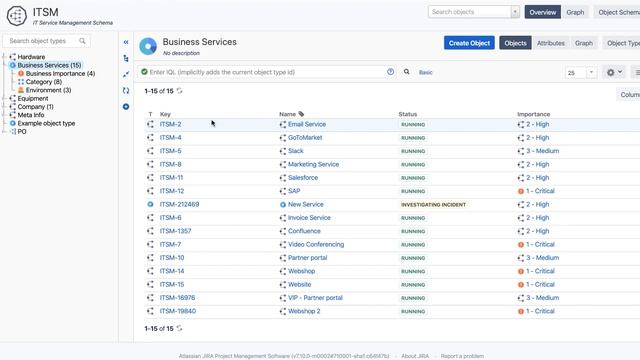Click the expand arrows icon in the side strip
Screen dimensions: 640x360
(126, 74)
